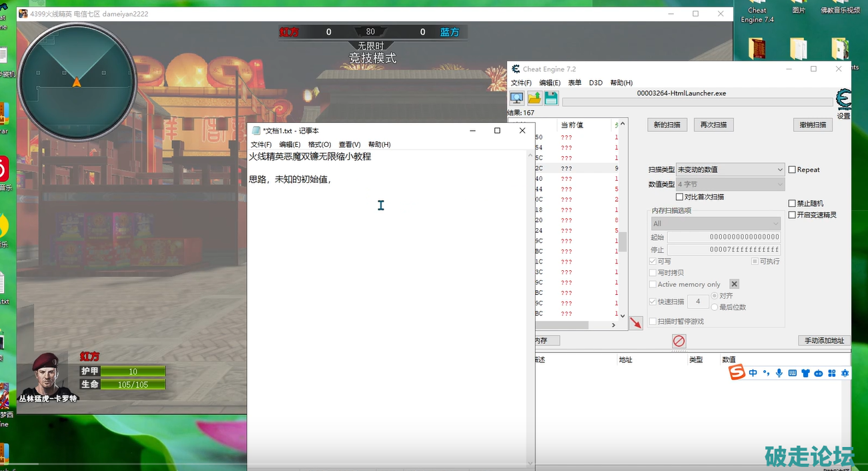Click the red clear-list circle icon
868x471 pixels.
pyautogui.click(x=679, y=341)
